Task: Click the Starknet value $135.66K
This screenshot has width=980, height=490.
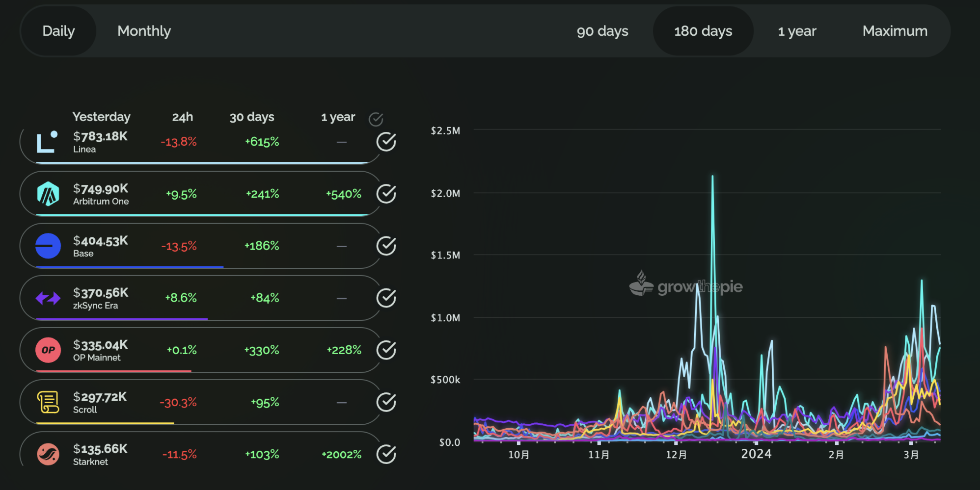Action: point(100,449)
